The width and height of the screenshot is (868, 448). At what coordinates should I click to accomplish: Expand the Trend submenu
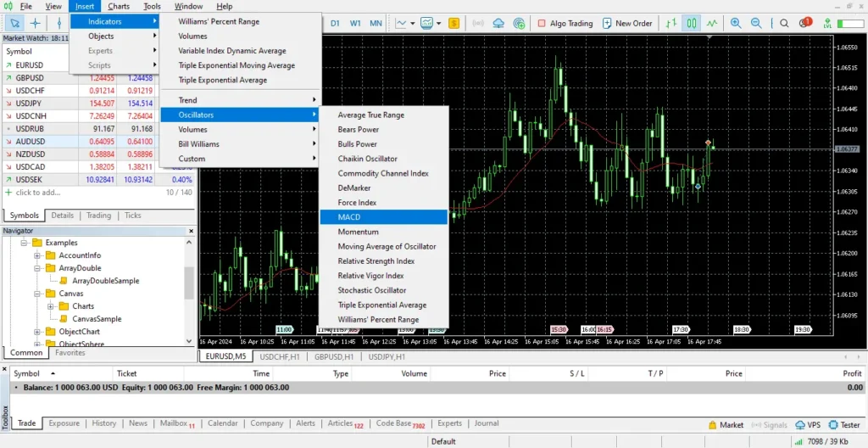pos(240,100)
